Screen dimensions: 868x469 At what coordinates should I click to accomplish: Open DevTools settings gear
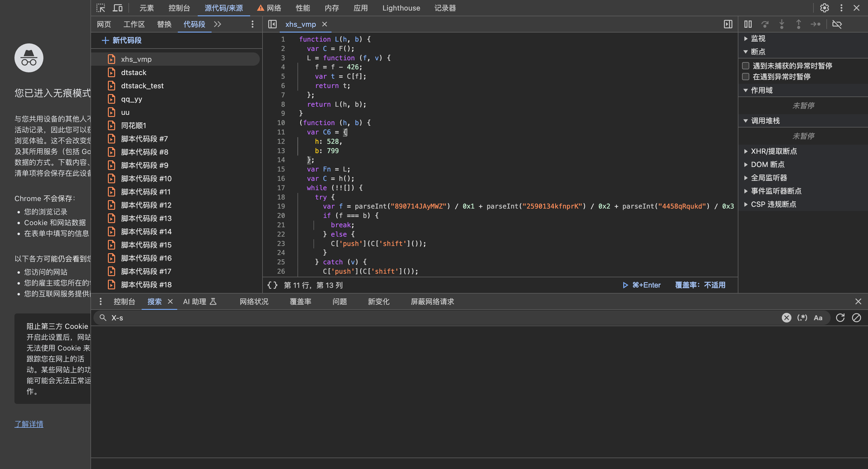pyautogui.click(x=824, y=8)
